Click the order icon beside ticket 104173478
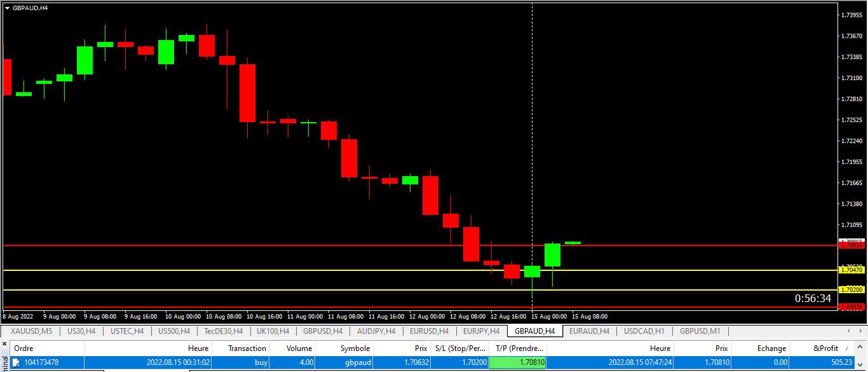The width and height of the screenshot is (868, 372). click(17, 362)
